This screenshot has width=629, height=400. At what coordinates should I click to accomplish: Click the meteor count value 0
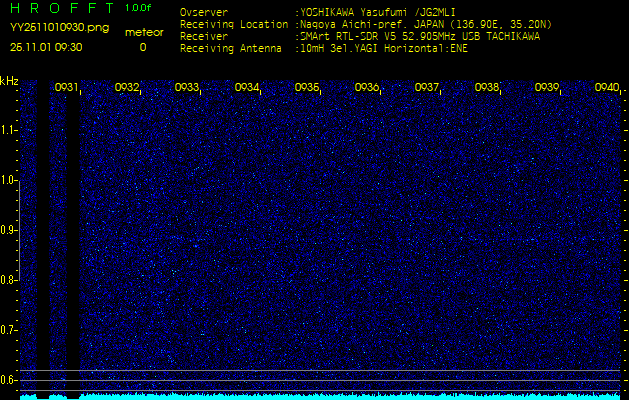point(142,47)
